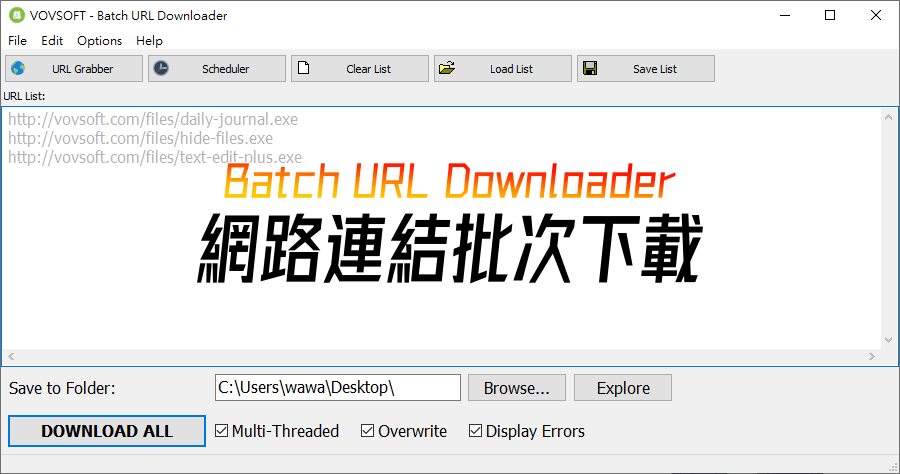This screenshot has width=900, height=474.
Task: Click the text-edit-plus.exe URL line
Action: tap(155, 157)
